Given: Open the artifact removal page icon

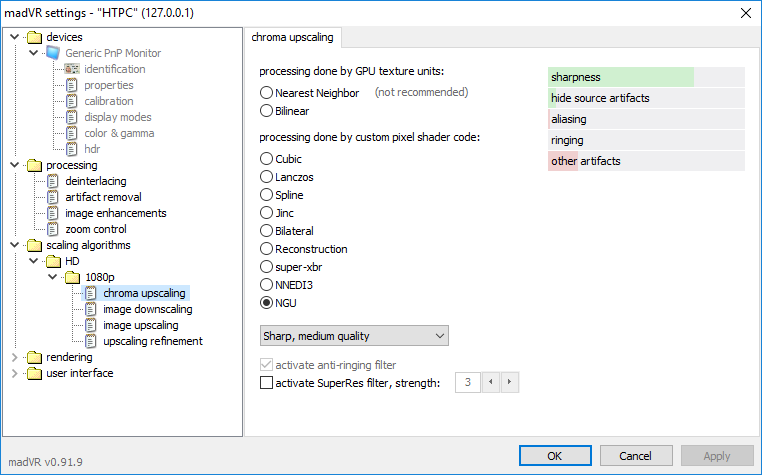Looking at the screenshot, I should tap(53, 197).
